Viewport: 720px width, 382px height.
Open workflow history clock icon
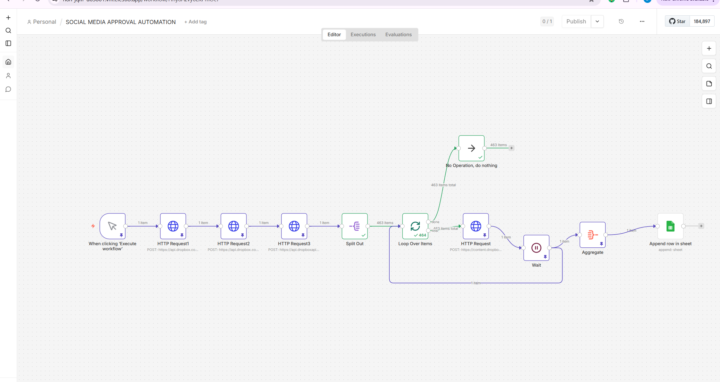point(621,22)
